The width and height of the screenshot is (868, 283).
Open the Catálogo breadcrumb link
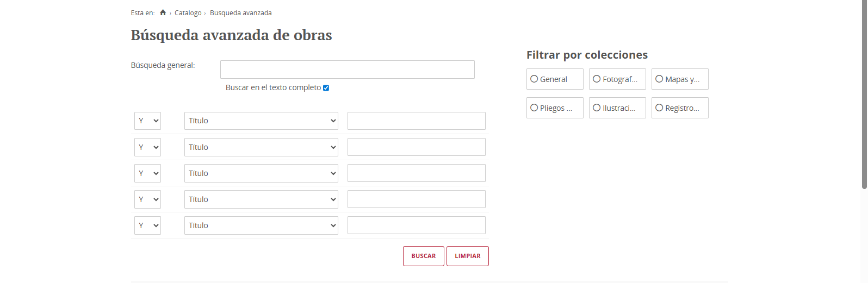(x=188, y=13)
